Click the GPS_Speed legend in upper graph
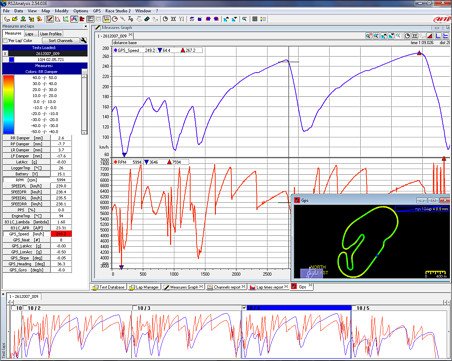Screen dimensions: 452x361 (x=157, y=50)
